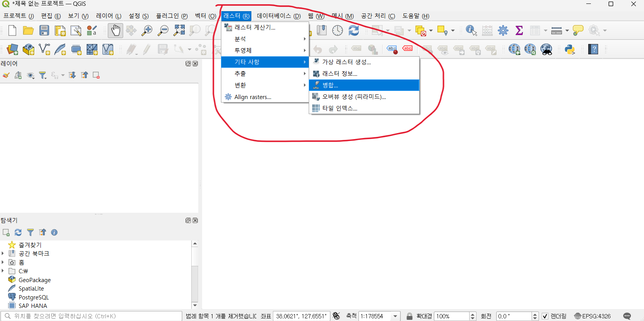Close the 탐색기 panel

click(x=195, y=220)
